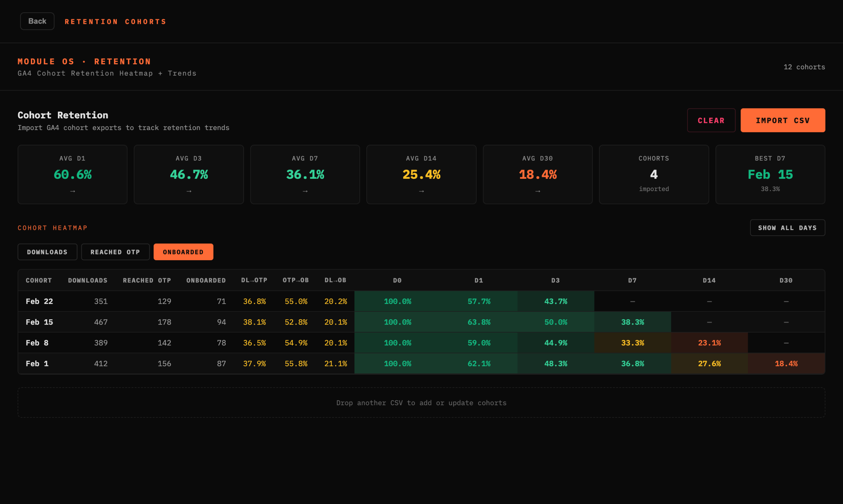
Task: Click the Avg D3 trend arrow
Action: [x=189, y=191]
